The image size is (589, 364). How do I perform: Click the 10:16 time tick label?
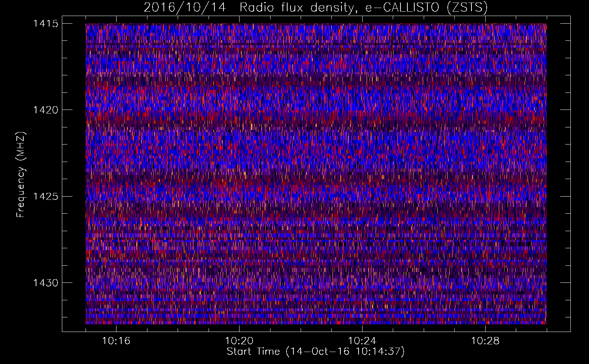(x=116, y=341)
